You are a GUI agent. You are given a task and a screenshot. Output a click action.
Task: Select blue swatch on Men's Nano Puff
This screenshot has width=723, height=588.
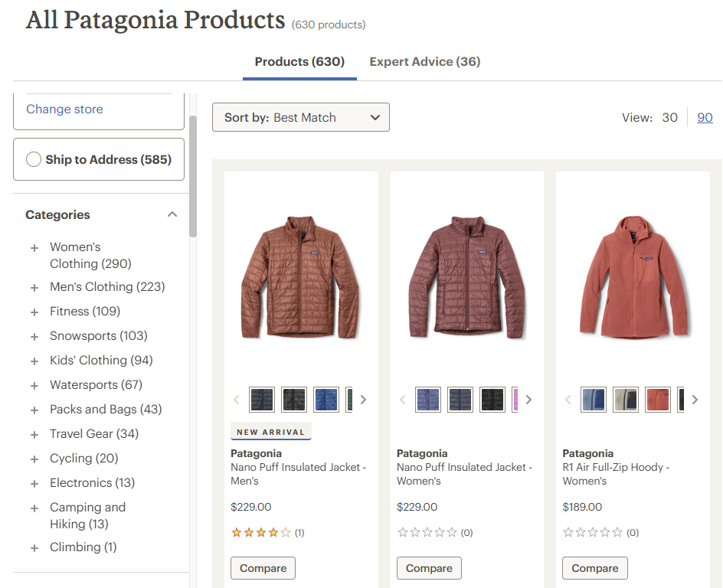point(326,400)
